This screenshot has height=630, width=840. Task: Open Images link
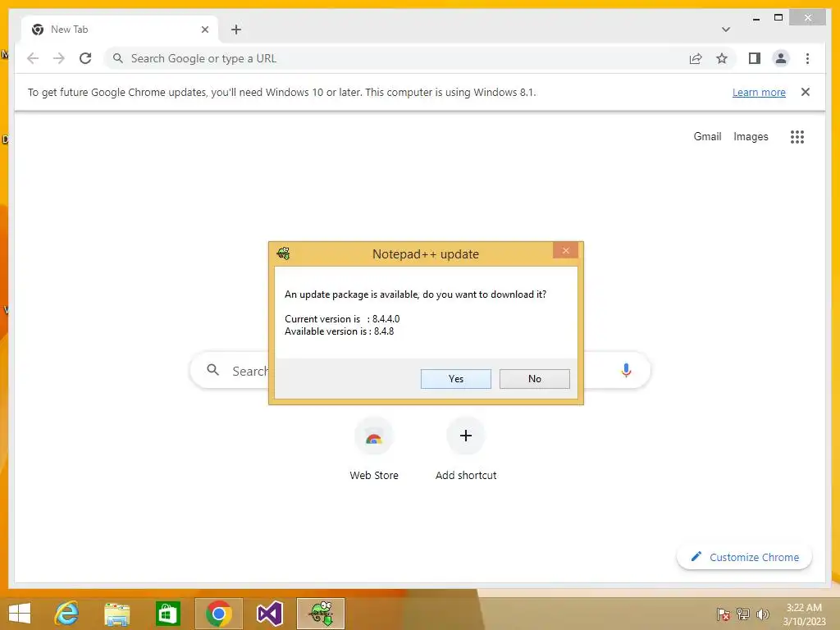751,137
